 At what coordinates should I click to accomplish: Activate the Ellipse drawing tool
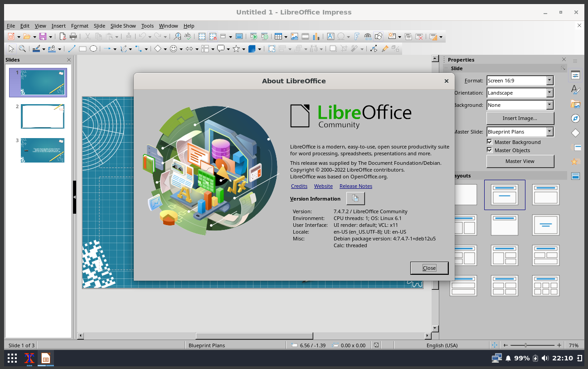[x=93, y=48]
